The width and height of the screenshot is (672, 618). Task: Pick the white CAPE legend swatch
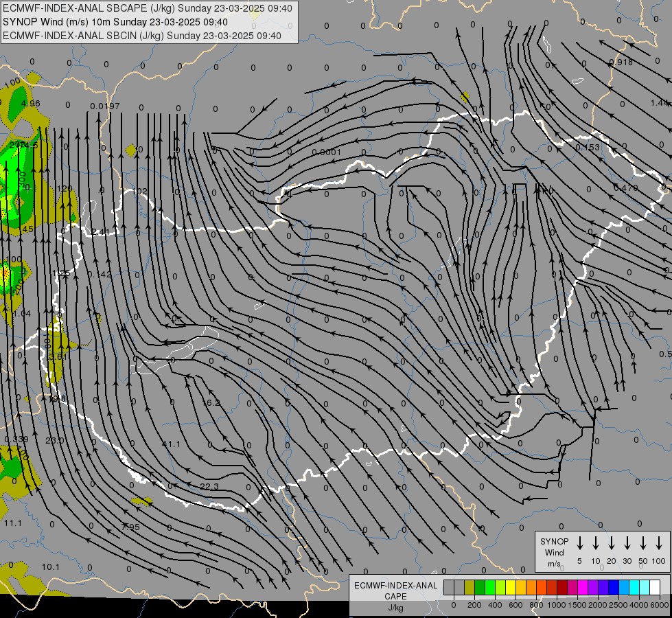coord(654,587)
